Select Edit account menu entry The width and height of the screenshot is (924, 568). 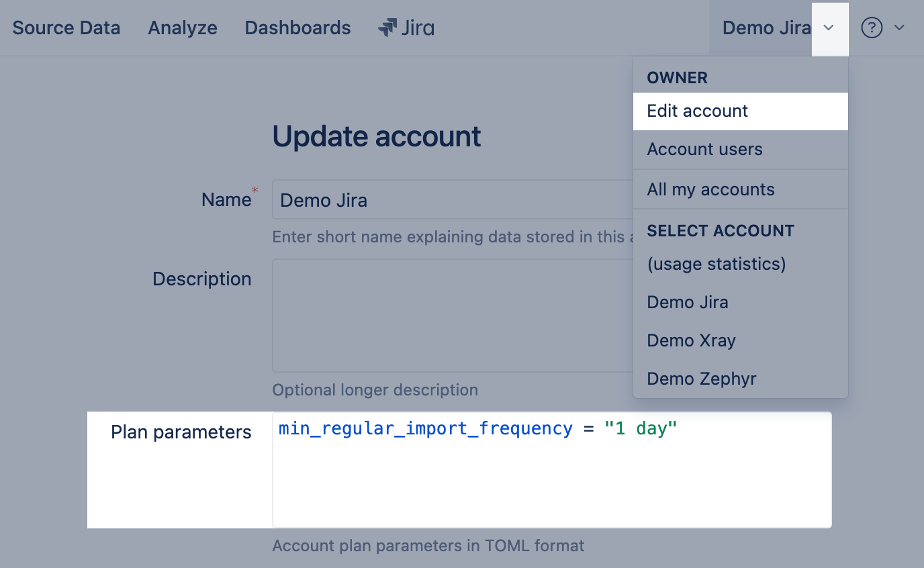[x=697, y=111]
